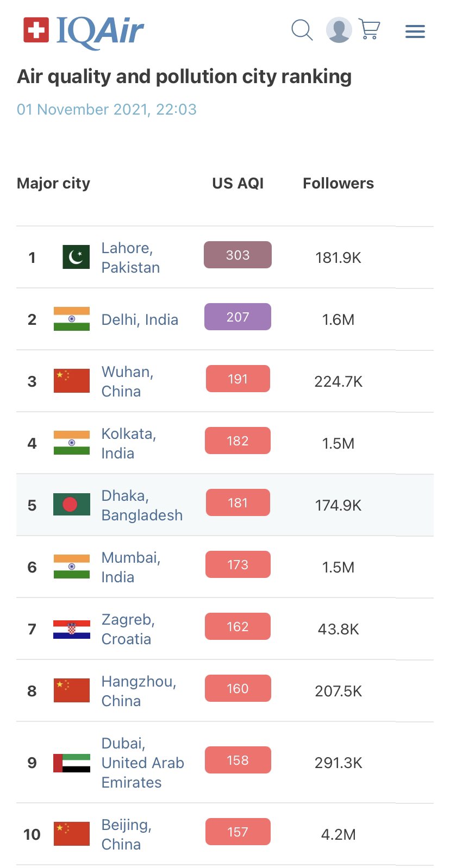
Task: Open the Zagreb, Croatia link
Action: pos(128,629)
